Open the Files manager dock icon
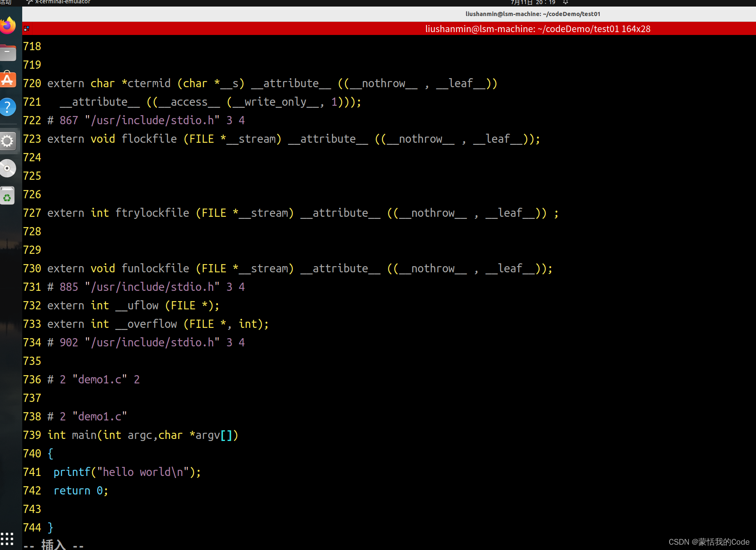The image size is (756, 550). click(x=8, y=52)
